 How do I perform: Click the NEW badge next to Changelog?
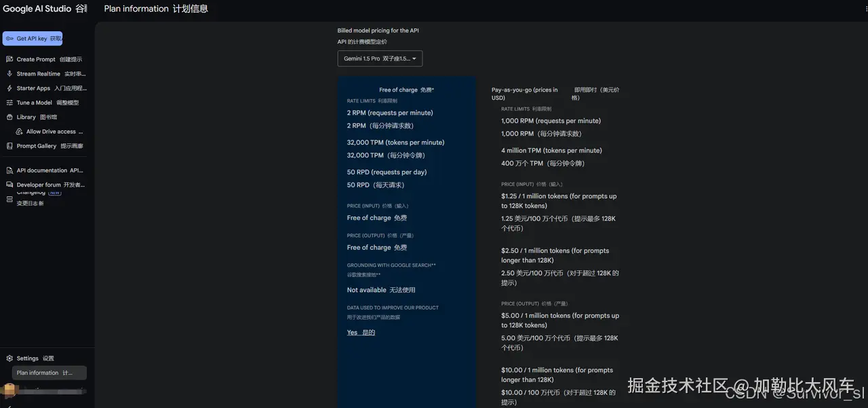tap(55, 193)
